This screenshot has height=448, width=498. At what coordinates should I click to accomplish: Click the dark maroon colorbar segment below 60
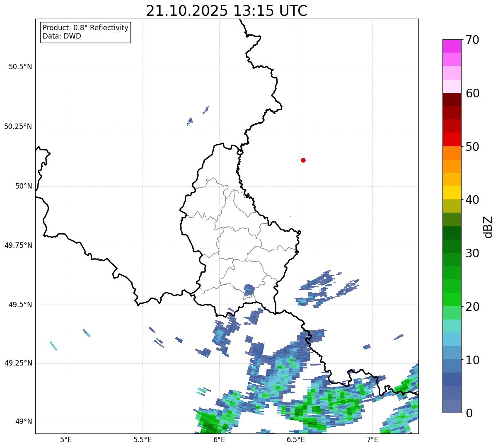point(452,99)
